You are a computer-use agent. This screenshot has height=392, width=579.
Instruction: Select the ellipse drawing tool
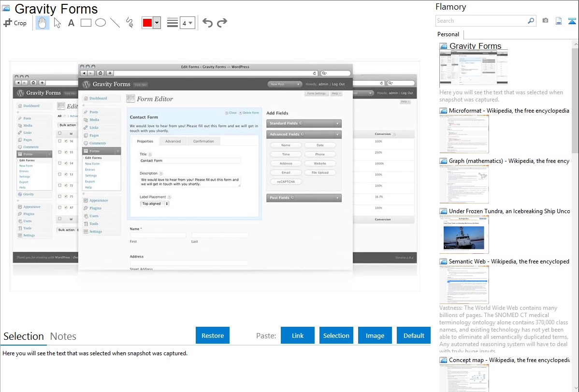click(101, 23)
